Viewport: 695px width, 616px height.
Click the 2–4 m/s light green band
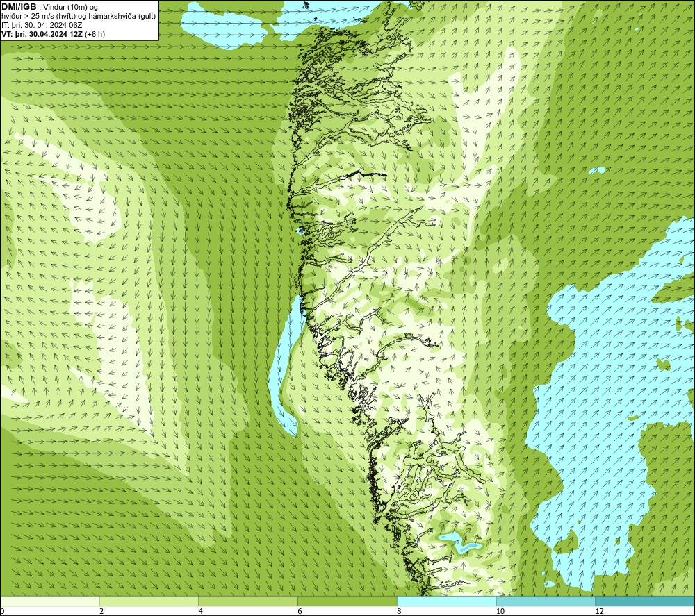tap(149, 601)
